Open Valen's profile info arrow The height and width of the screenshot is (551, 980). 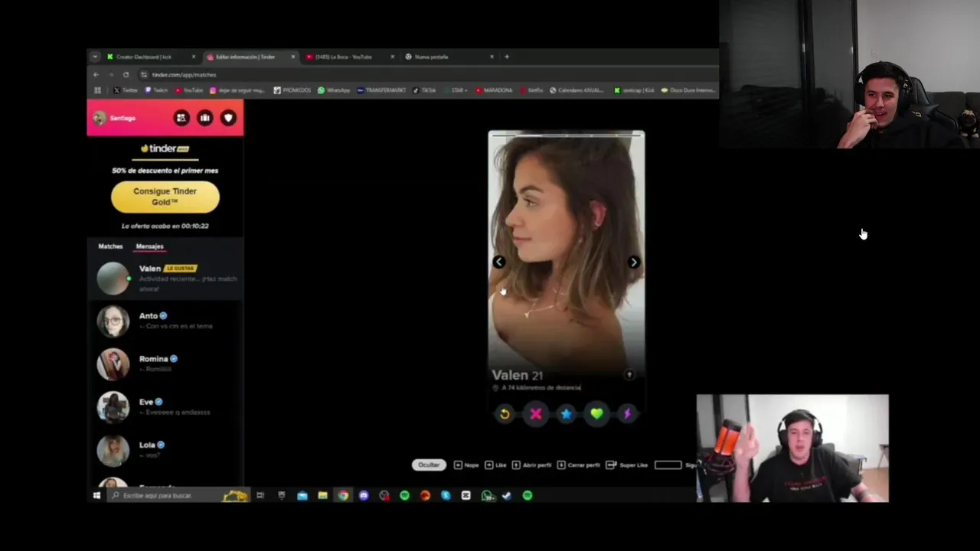pos(629,375)
